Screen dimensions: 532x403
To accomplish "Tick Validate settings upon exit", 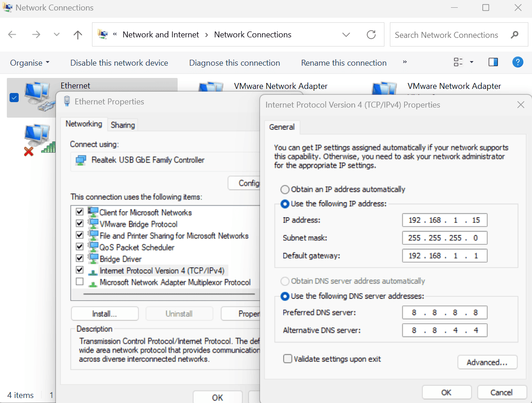I will tap(287, 359).
